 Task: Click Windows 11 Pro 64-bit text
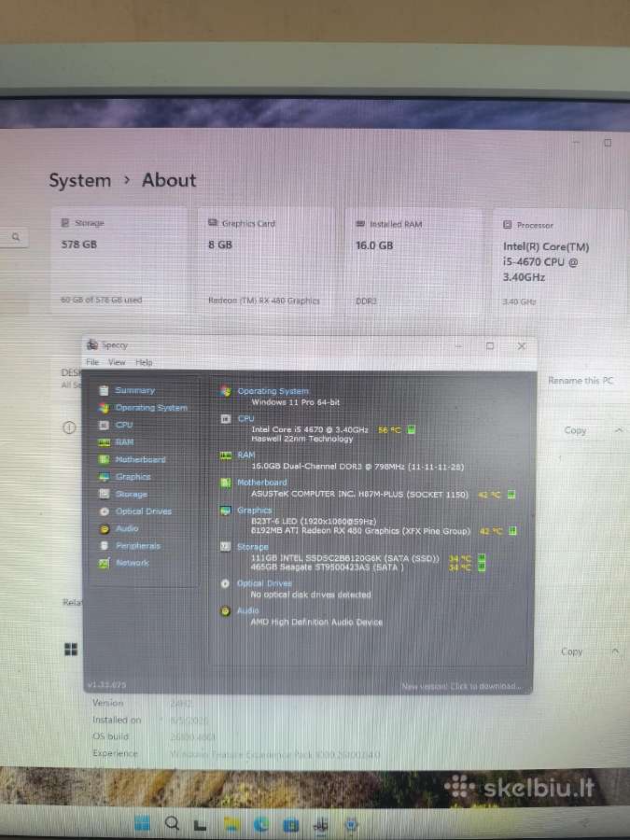(x=296, y=402)
